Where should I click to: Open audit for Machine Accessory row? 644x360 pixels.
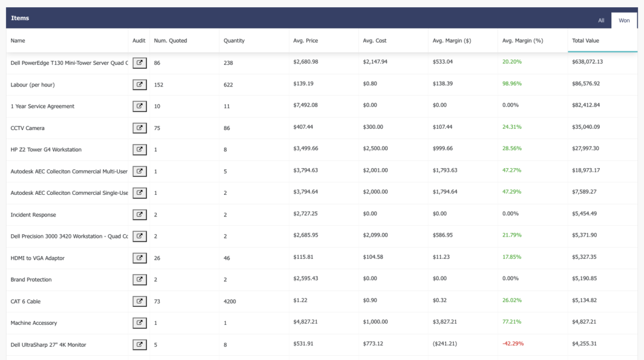pos(140,322)
